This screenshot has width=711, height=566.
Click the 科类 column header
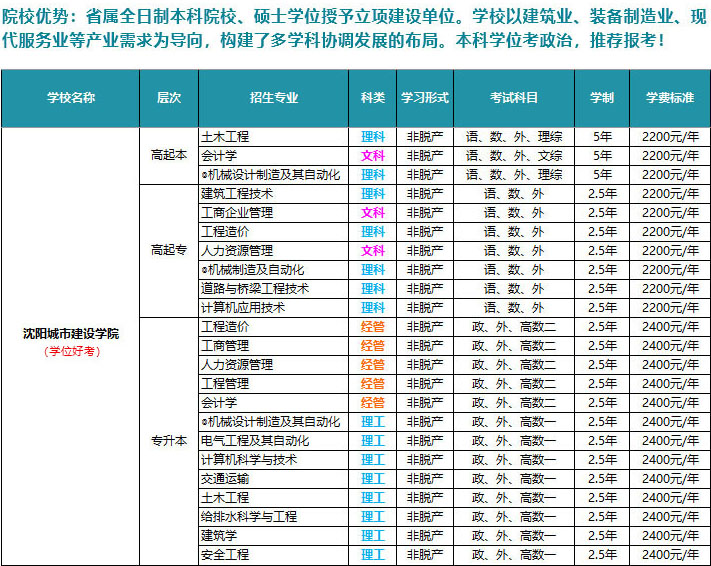[x=373, y=98]
